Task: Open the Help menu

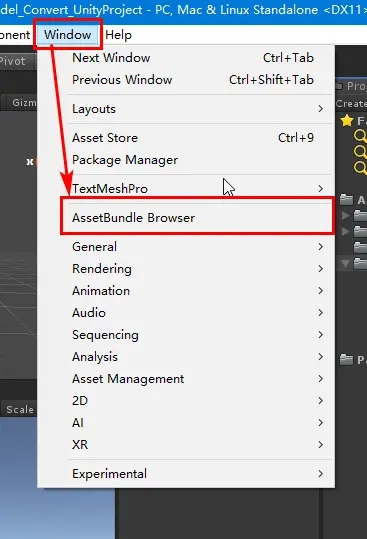Action: (118, 35)
